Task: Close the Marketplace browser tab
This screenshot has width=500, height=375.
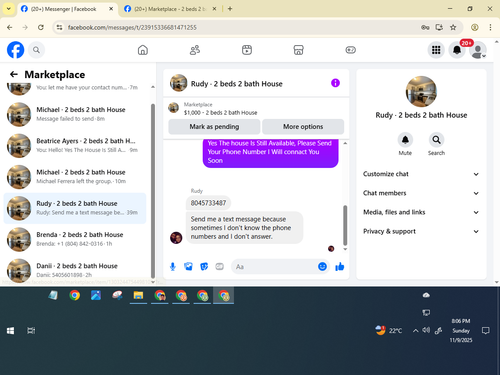Action: (214, 9)
